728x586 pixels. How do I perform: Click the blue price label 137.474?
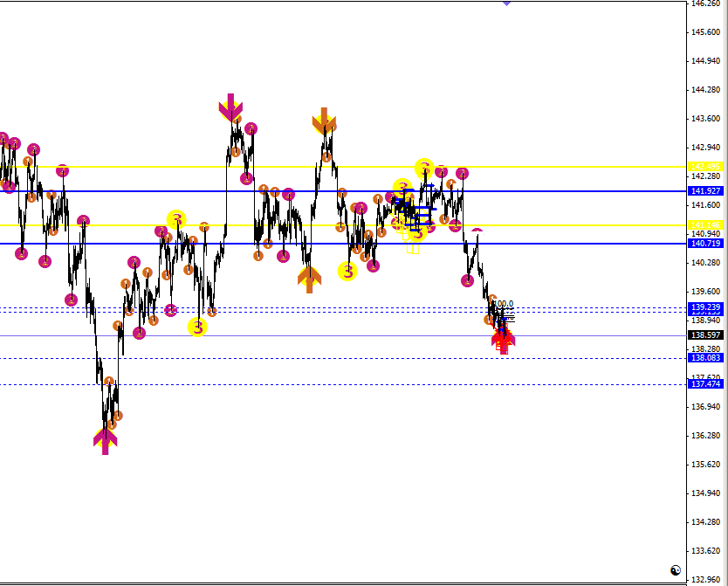click(705, 383)
